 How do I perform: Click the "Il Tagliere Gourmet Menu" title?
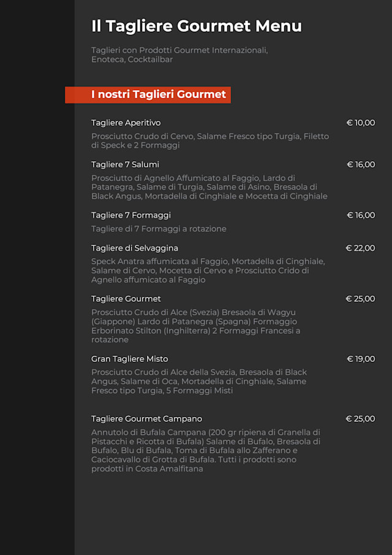[x=196, y=26]
